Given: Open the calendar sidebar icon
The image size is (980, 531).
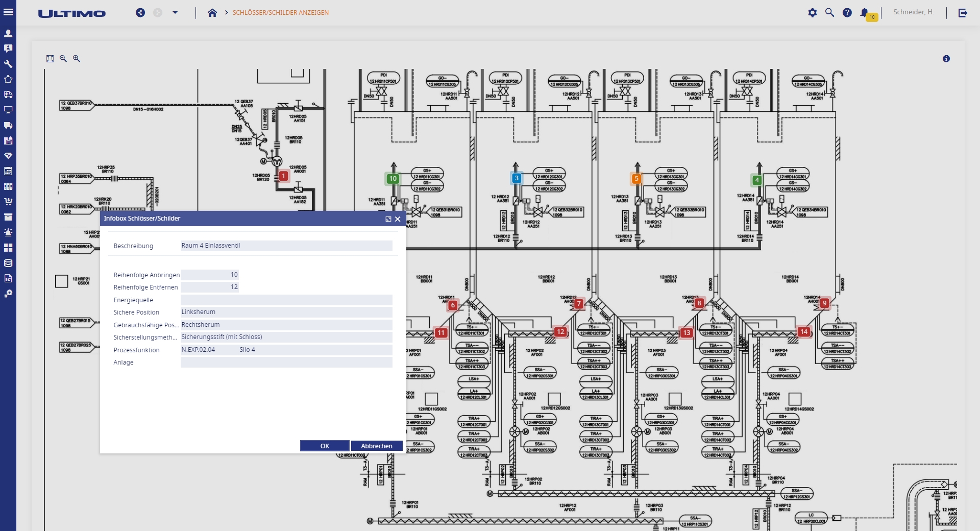Looking at the screenshot, I should (8, 171).
